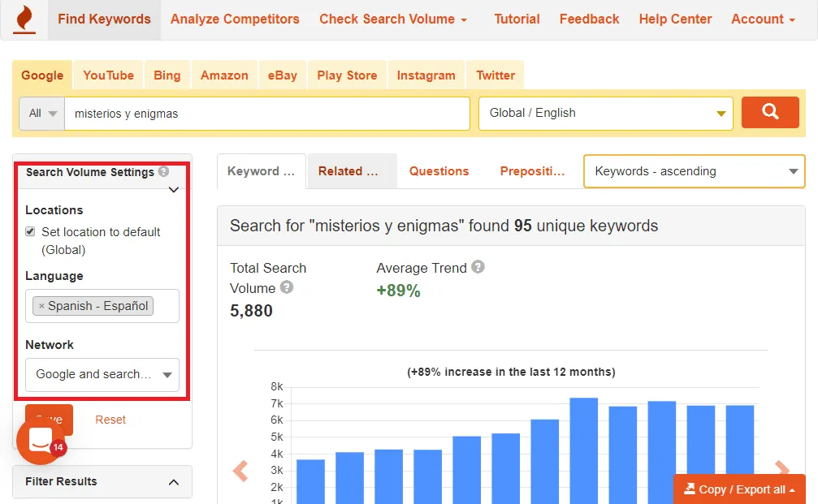Click the tallest bar in the chart
This screenshot has width=818, height=504.
point(584,450)
